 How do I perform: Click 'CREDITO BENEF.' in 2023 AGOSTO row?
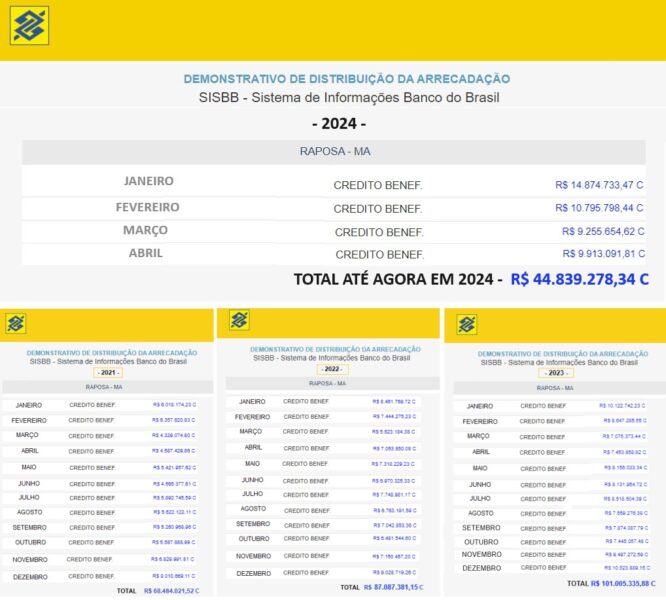[x=543, y=514]
